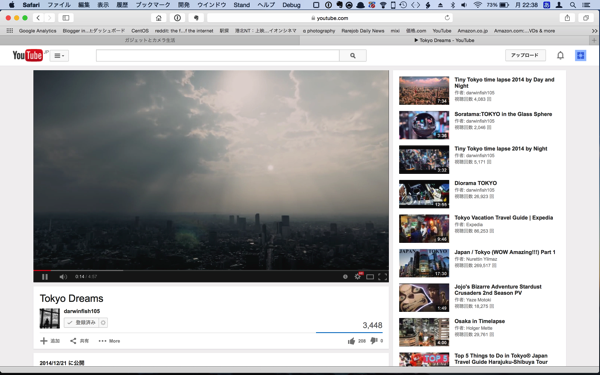Seek on the video progress bar
This screenshot has width=600, height=375.
click(x=211, y=270)
